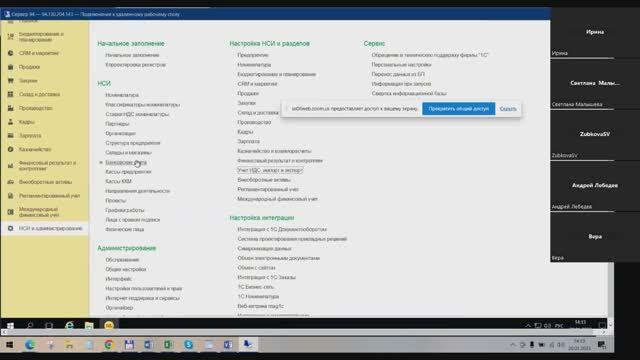Open the Бюджетирование и планирование section in the sidebar
The height and width of the screenshot is (360, 640).
41,37
